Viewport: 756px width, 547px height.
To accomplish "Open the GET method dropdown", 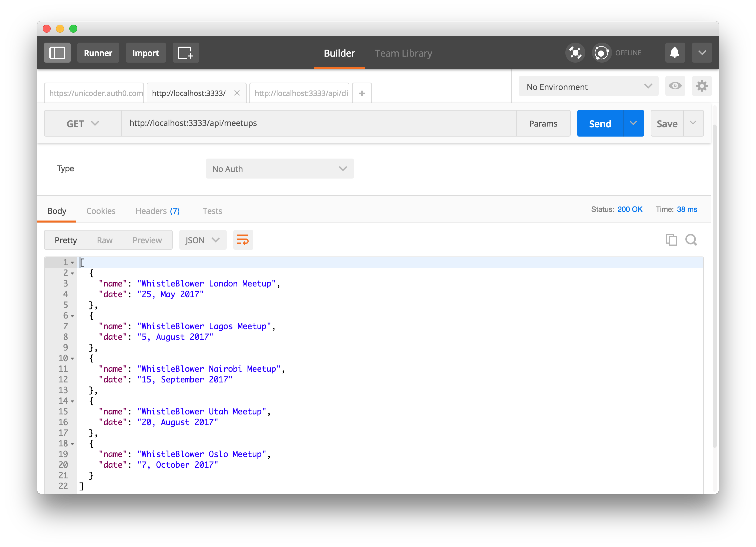I will click(83, 124).
